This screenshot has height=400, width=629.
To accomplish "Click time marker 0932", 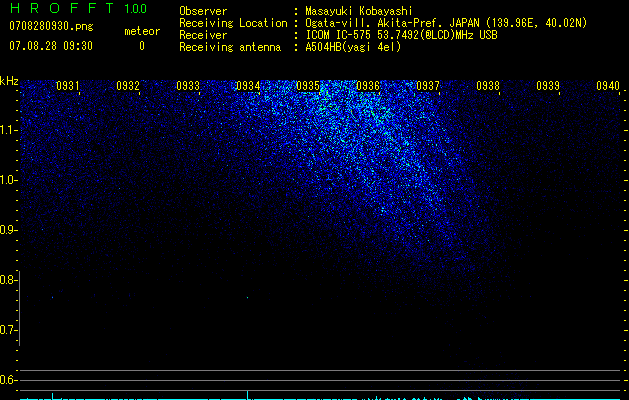I will (x=128, y=86).
